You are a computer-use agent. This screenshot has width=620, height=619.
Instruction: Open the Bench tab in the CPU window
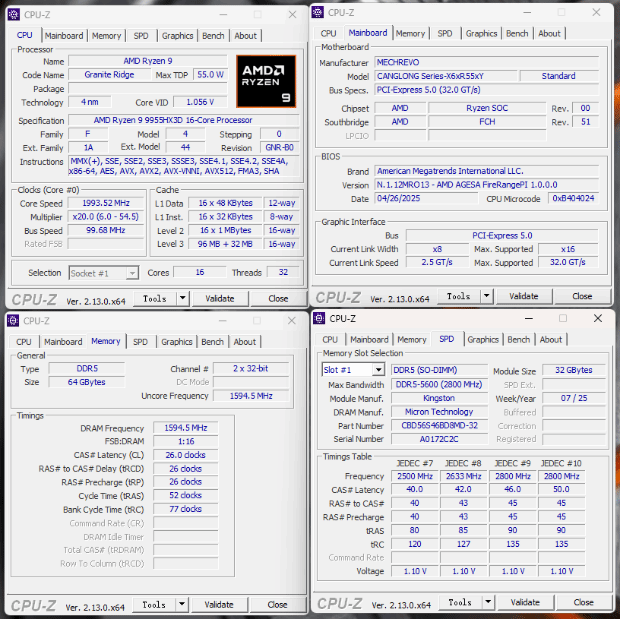point(213,36)
